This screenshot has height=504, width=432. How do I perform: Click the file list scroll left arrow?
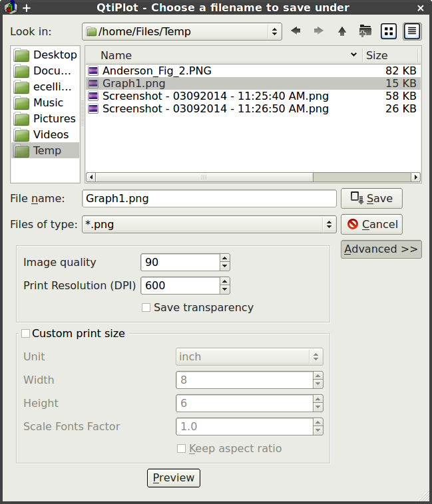point(91,177)
